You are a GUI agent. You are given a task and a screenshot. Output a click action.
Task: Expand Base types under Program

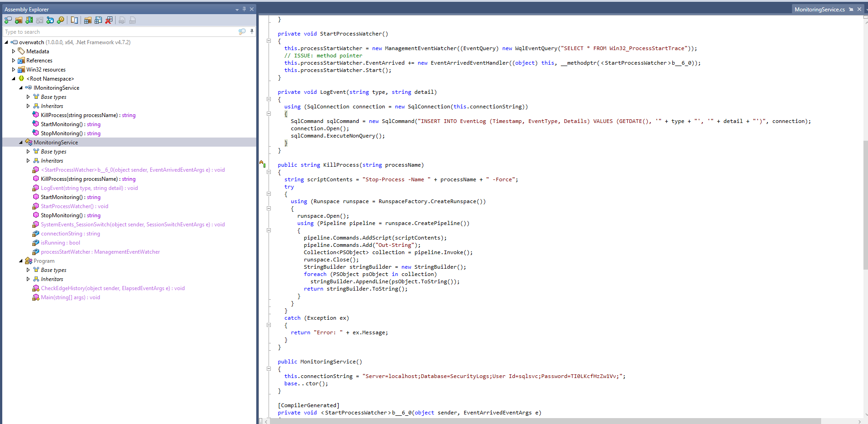(x=28, y=270)
